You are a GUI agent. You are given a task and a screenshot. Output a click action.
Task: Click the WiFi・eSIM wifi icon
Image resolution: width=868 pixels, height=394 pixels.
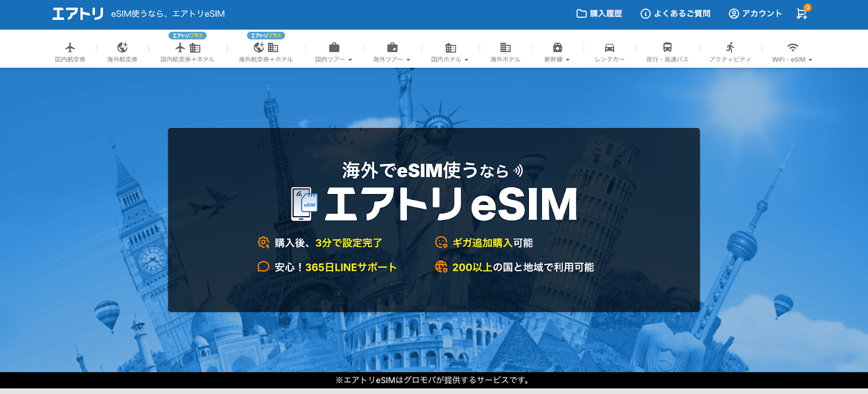click(x=793, y=47)
